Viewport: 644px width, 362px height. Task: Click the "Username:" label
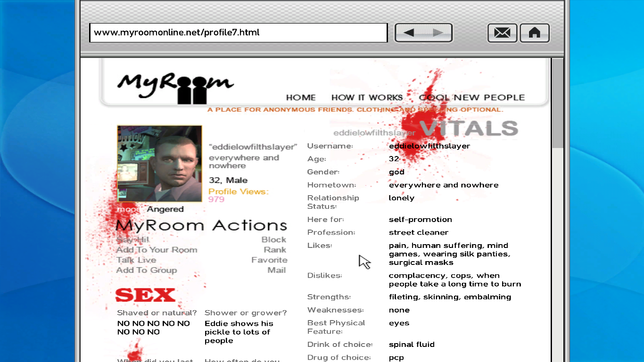coord(330,146)
